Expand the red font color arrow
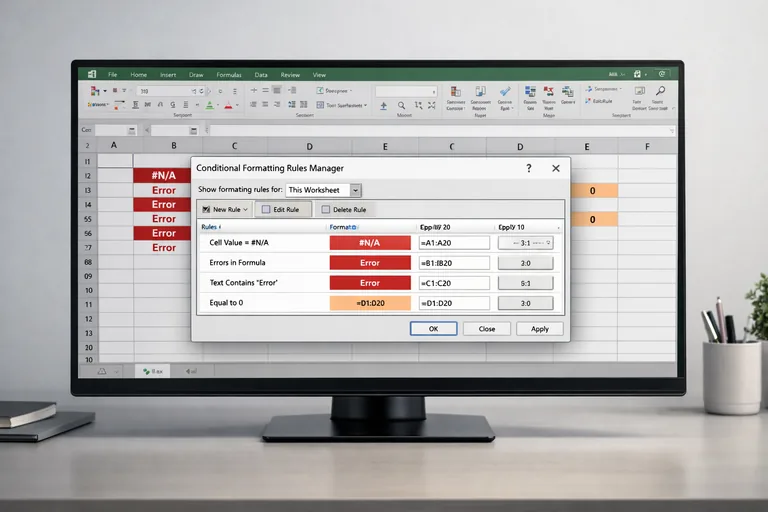The width and height of the screenshot is (768, 512). (237, 105)
